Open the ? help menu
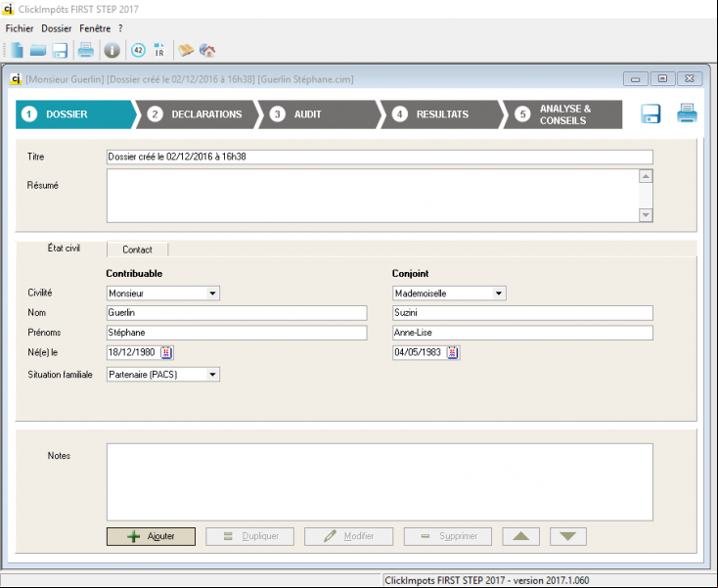Screen dimensions: 718x588 [120, 28]
